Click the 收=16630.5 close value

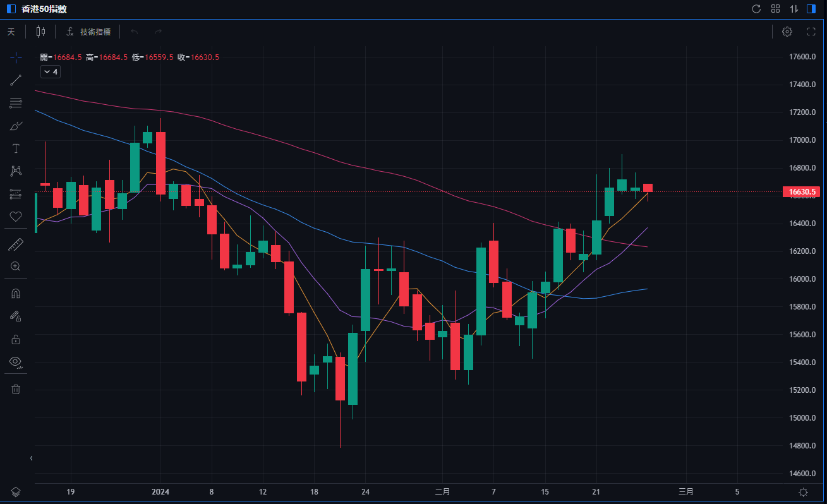(x=198, y=57)
